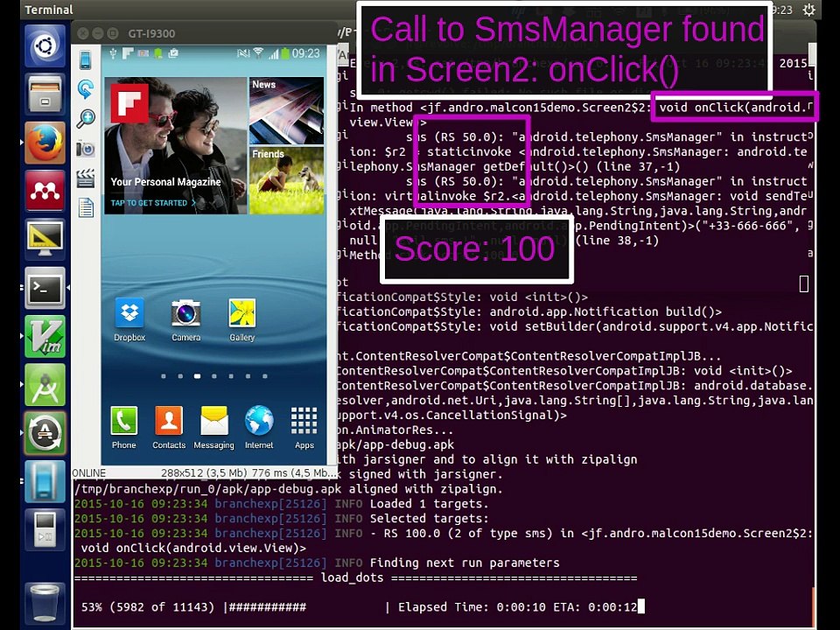This screenshot has height=630, width=840.
Task: Tap the USB icon in phone status bar
Action: coord(113,53)
